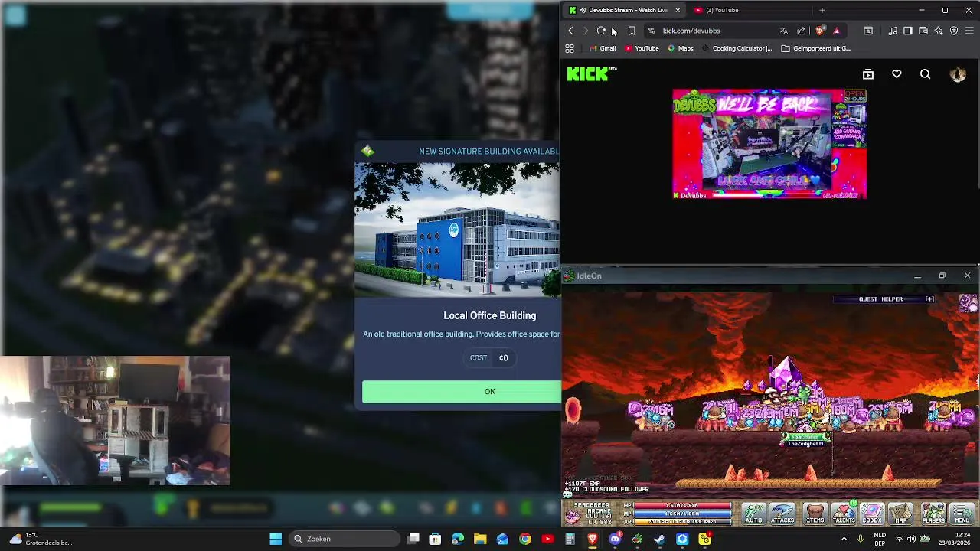The image size is (980, 551).
Task: Bookmark the current page
Action: [632, 31]
